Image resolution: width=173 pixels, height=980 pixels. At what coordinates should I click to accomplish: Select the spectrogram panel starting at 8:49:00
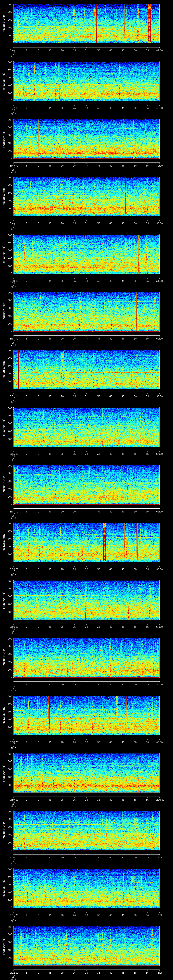tap(87, 196)
